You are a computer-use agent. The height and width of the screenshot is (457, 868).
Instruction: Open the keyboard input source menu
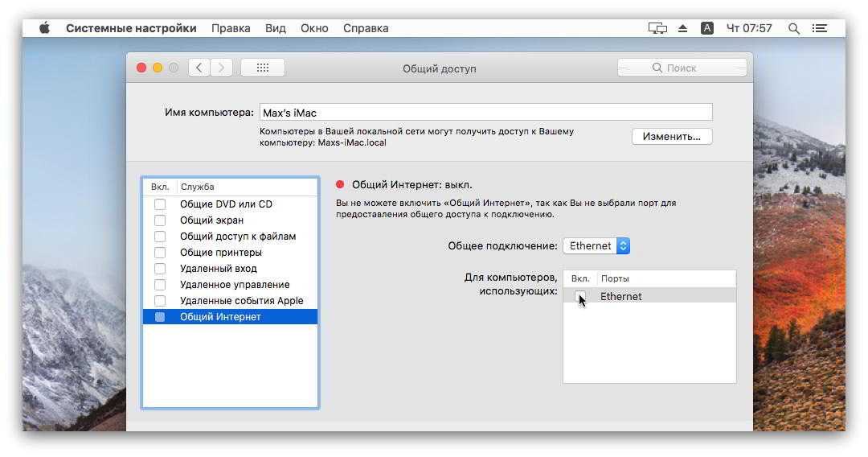coord(707,28)
